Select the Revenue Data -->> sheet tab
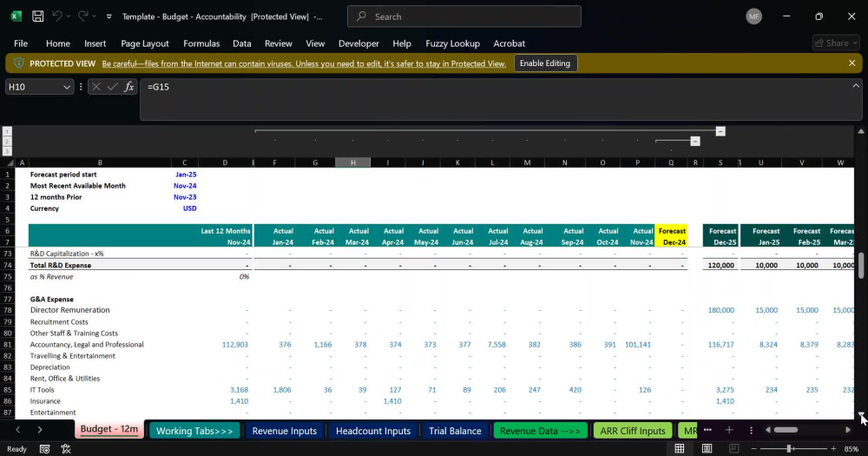 [x=540, y=431]
